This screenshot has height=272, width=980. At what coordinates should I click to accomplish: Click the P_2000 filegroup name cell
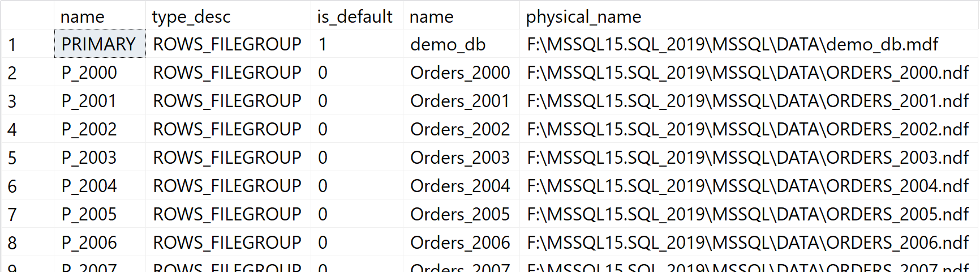point(100,72)
